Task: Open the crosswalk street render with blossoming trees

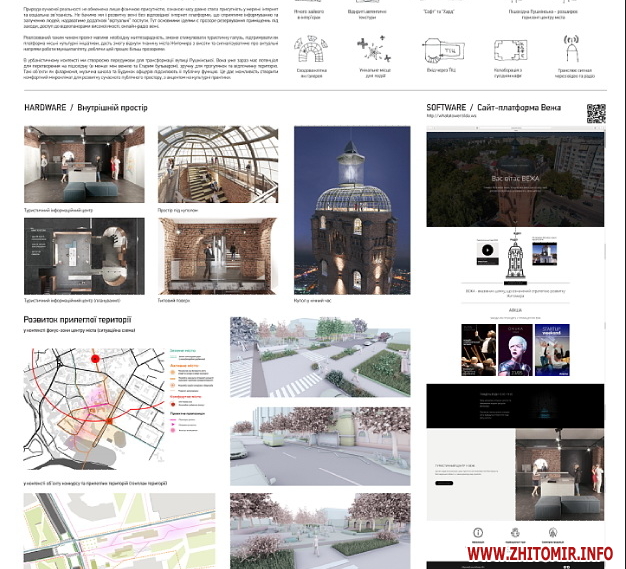Action: tap(320, 358)
